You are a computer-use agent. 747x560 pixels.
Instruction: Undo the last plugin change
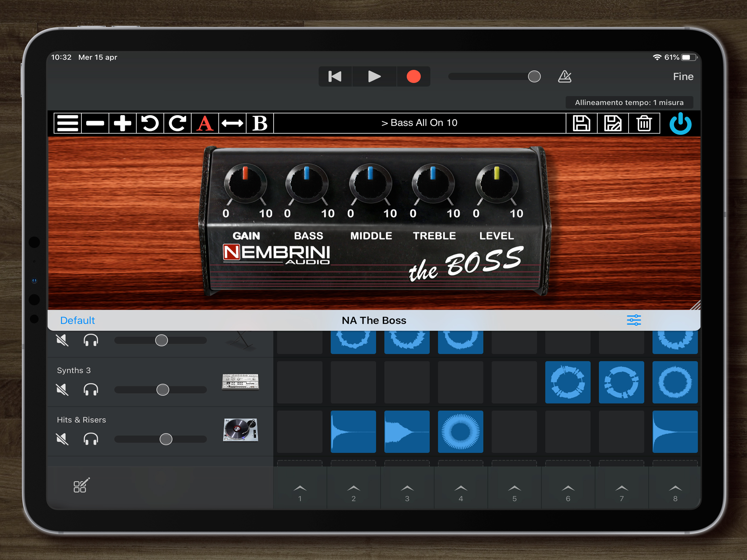click(x=150, y=123)
